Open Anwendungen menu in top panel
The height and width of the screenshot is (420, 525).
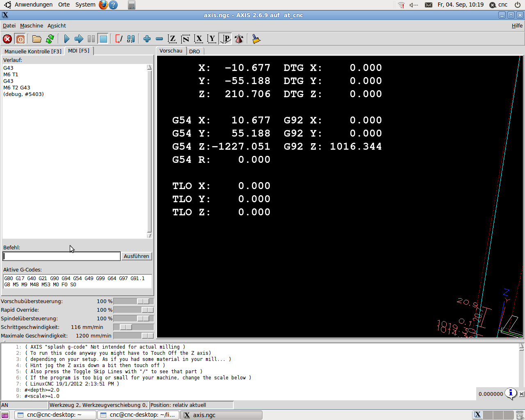click(x=34, y=5)
